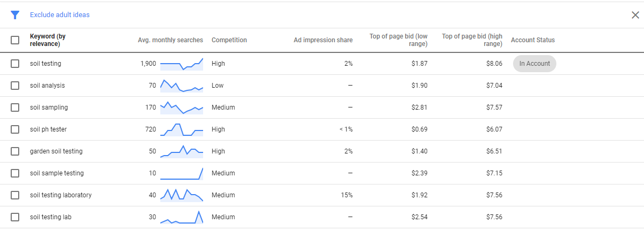The image size is (644, 231).
Task: Select the soil analysis row checkbox
Action: tap(15, 86)
